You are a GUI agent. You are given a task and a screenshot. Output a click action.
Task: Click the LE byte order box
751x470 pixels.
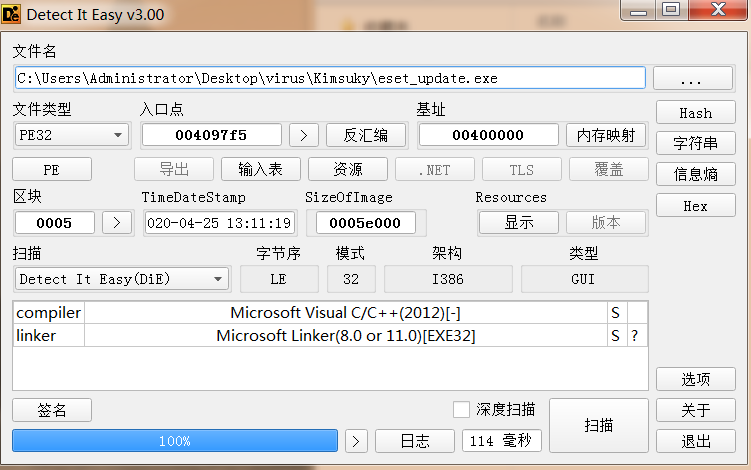click(x=279, y=279)
